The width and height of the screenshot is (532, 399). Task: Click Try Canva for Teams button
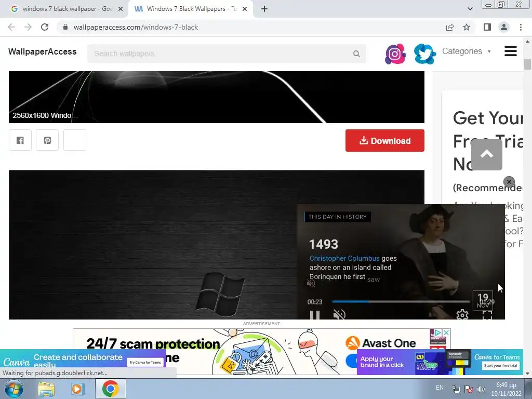(x=145, y=362)
